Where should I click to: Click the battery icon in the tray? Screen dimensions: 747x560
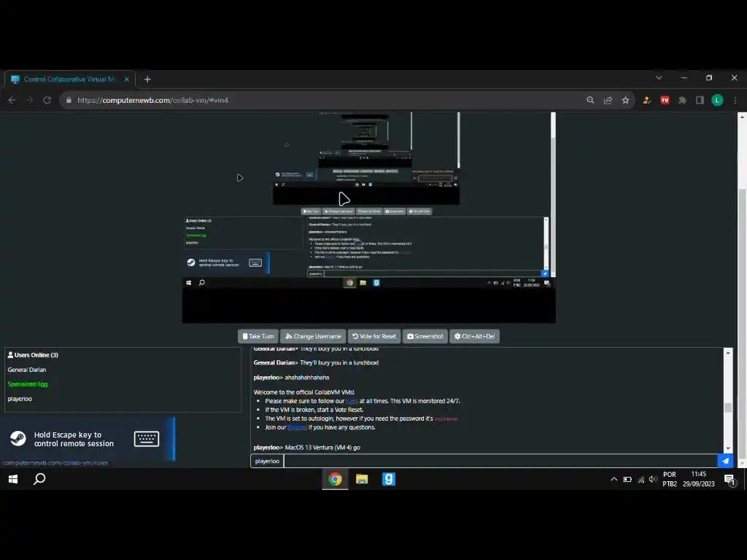(x=627, y=479)
